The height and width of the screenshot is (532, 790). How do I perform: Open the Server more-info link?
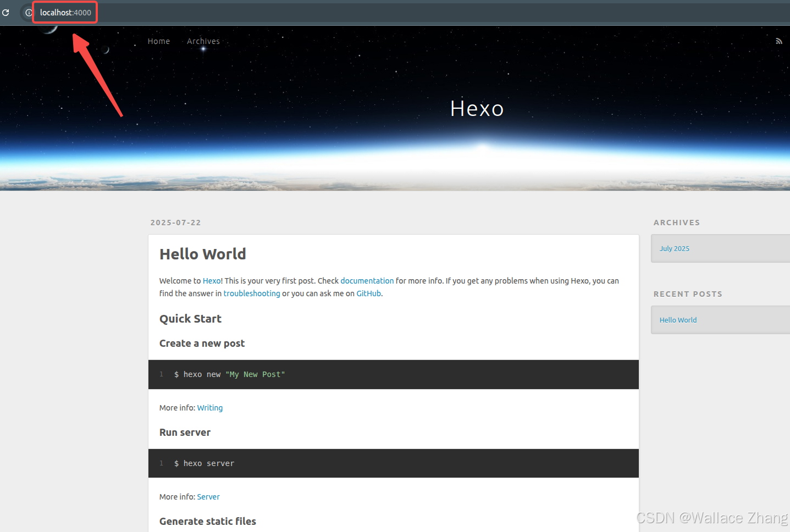[208, 497]
